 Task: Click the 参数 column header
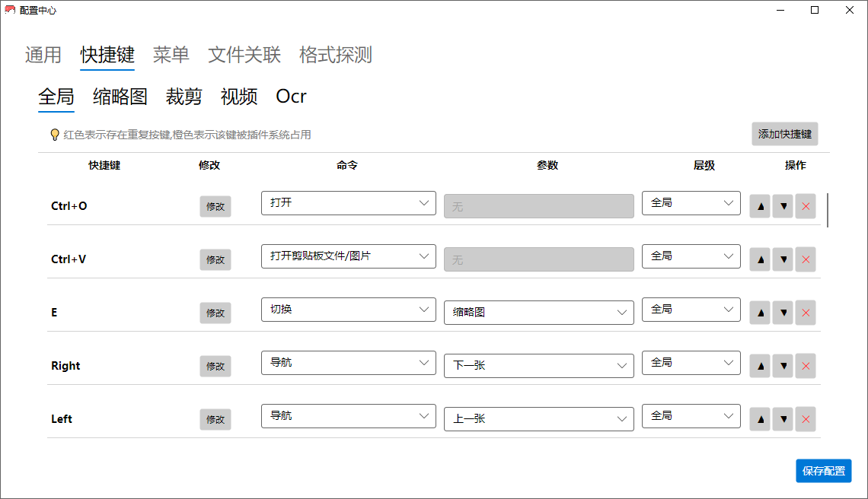coord(547,165)
